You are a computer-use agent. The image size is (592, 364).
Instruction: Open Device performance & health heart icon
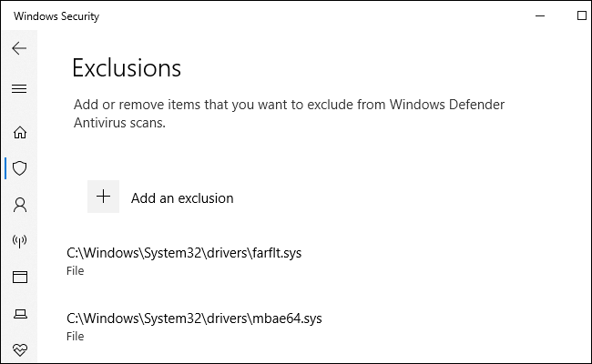19,349
